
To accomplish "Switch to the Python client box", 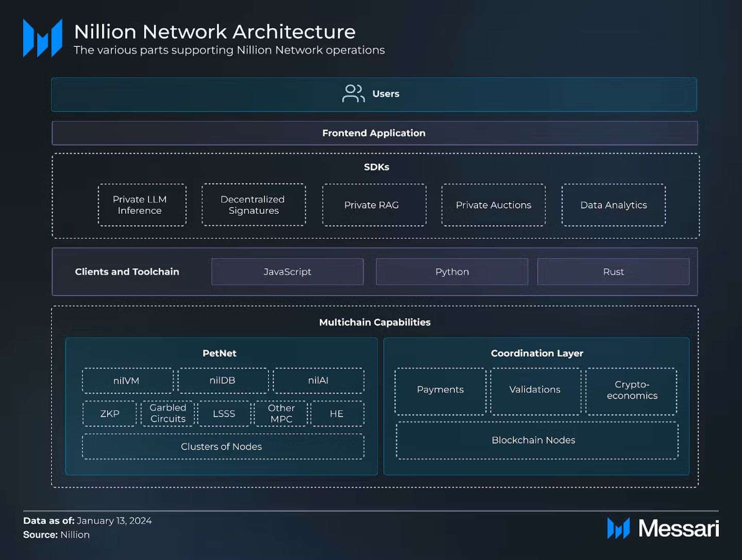I will pos(452,271).
